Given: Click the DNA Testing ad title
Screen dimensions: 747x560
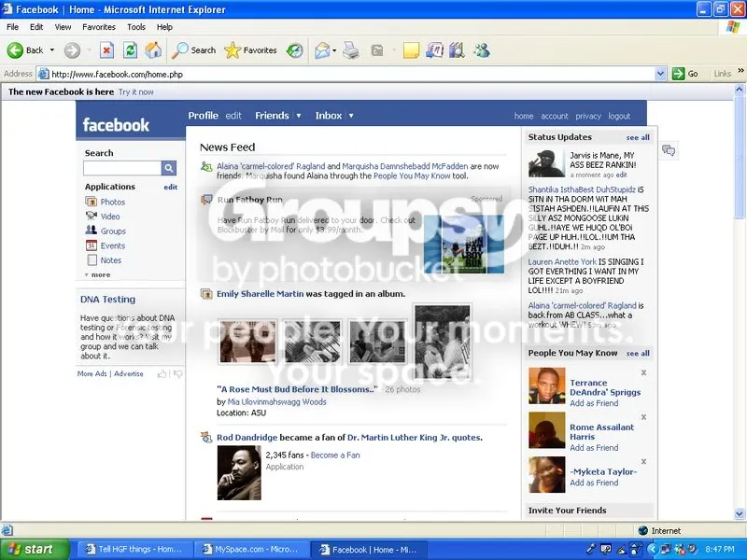Looking at the screenshot, I should [x=107, y=300].
